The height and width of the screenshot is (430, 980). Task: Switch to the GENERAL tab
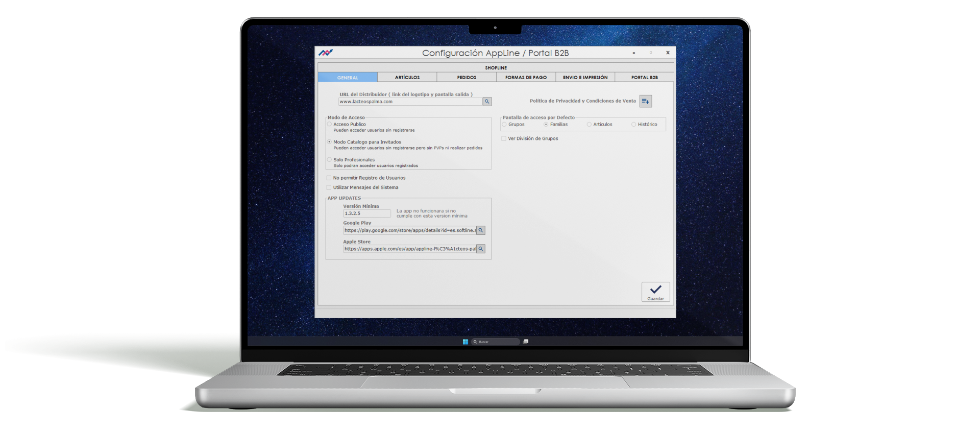click(348, 78)
